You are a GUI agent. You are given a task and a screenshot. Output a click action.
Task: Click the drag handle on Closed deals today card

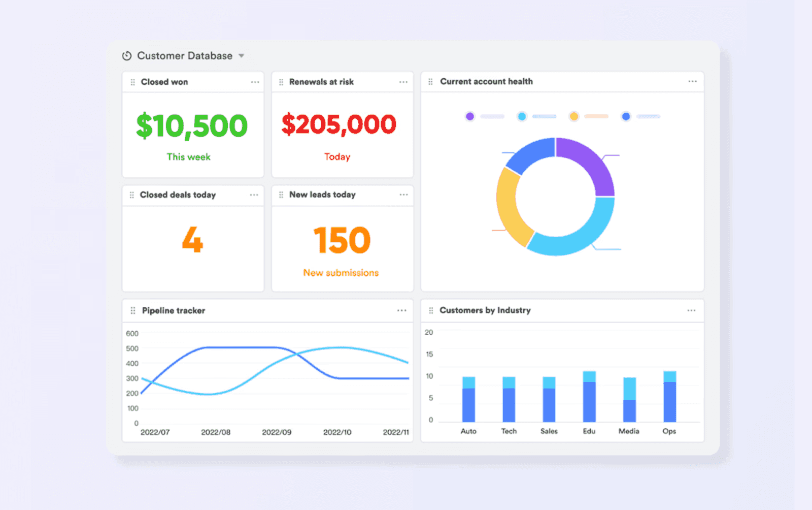pyautogui.click(x=132, y=195)
